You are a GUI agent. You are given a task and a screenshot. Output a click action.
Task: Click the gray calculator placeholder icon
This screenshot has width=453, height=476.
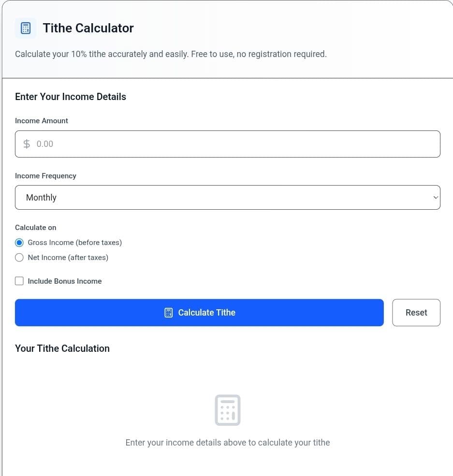point(227,410)
